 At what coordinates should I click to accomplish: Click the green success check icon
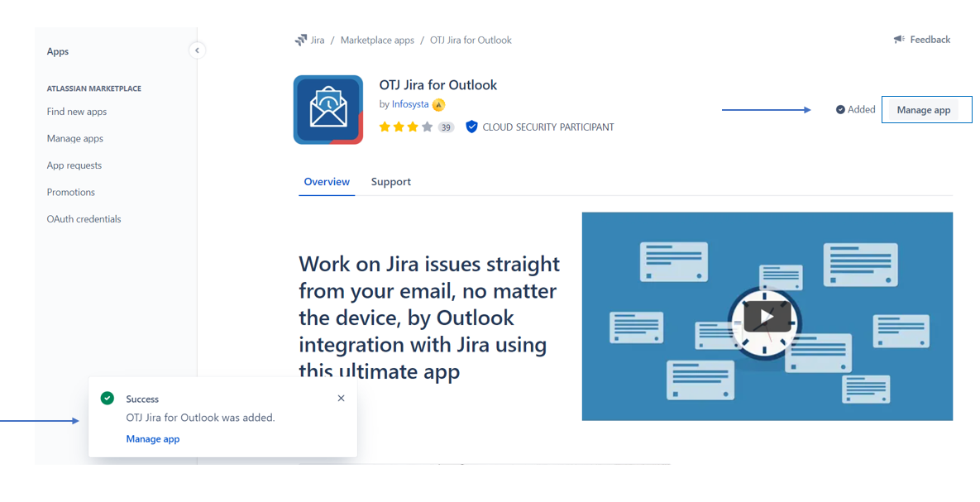[x=108, y=399]
